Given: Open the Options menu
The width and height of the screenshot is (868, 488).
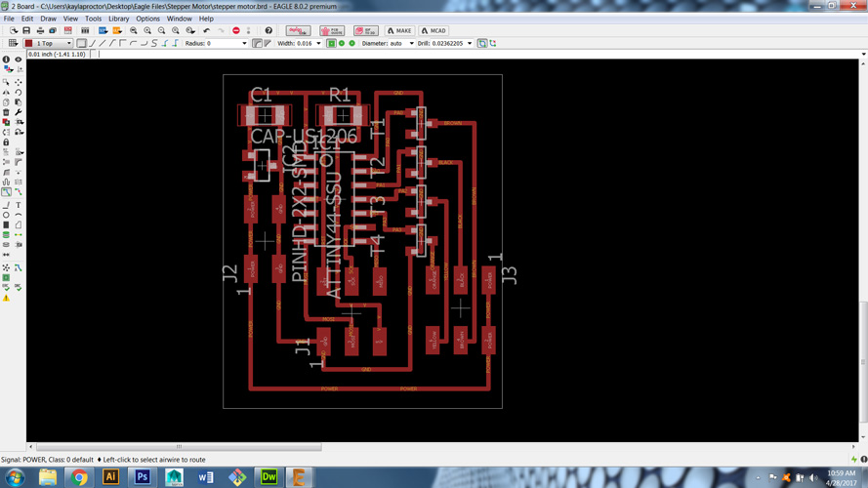Looking at the screenshot, I should [147, 19].
